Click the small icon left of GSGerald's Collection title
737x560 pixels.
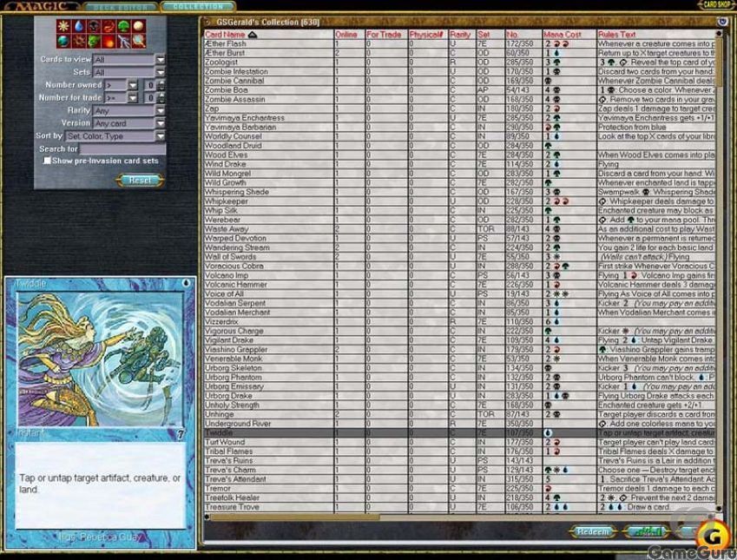208,22
